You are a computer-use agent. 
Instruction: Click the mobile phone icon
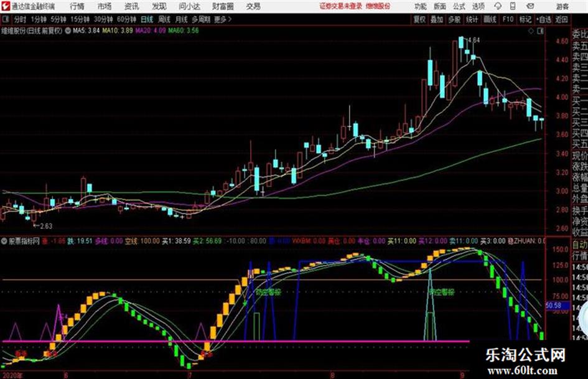click(x=513, y=6)
